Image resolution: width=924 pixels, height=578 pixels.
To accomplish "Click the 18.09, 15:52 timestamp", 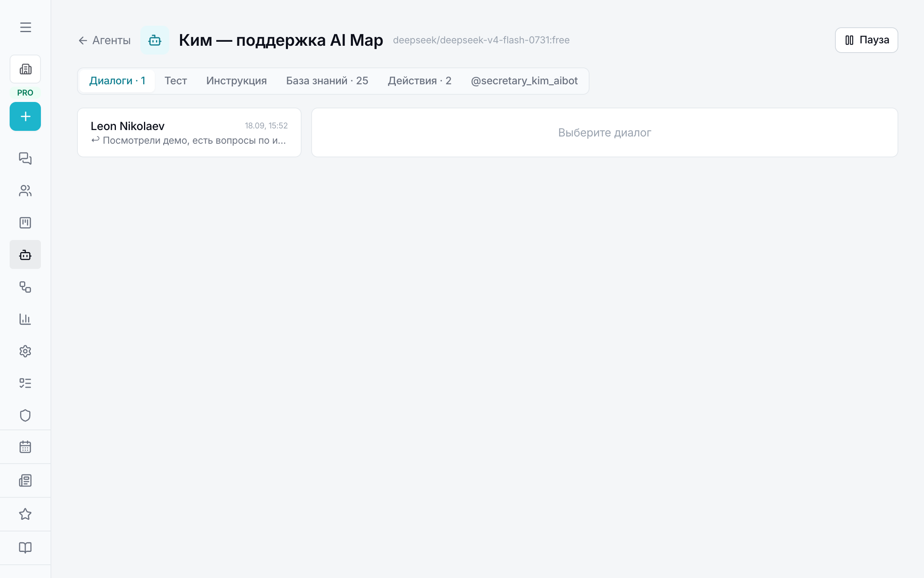I will [266, 126].
